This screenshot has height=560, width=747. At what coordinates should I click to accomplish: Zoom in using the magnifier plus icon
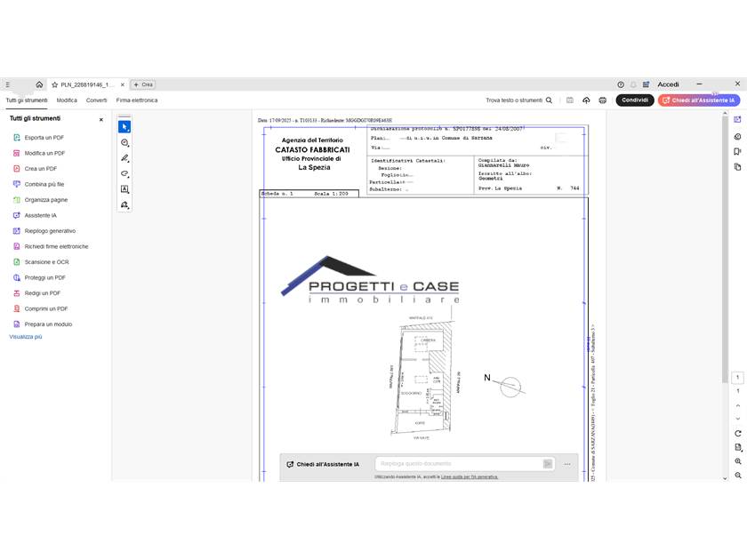point(738,461)
